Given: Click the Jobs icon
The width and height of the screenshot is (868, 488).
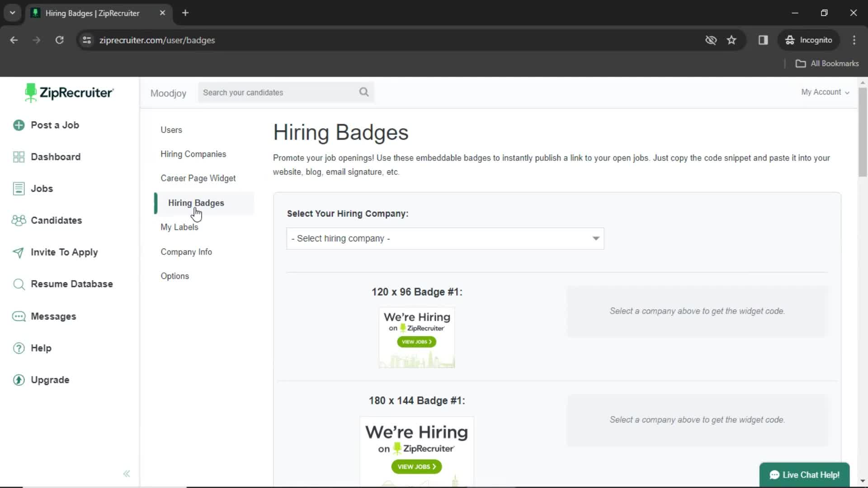Looking at the screenshot, I should [x=19, y=188].
